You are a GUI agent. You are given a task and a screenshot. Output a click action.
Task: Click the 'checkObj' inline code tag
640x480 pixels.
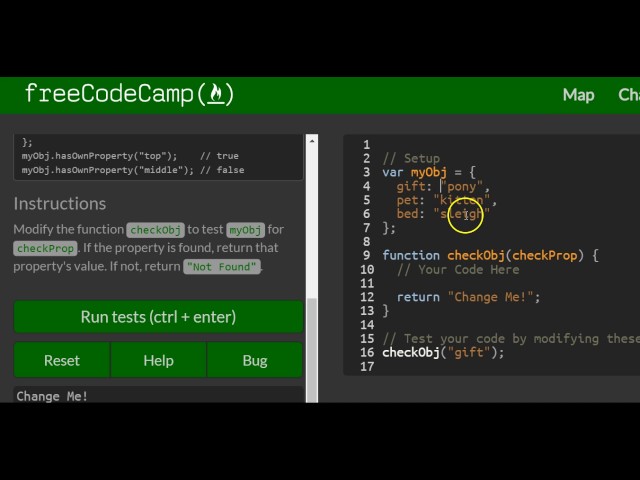pyautogui.click(x=156, y=230)
